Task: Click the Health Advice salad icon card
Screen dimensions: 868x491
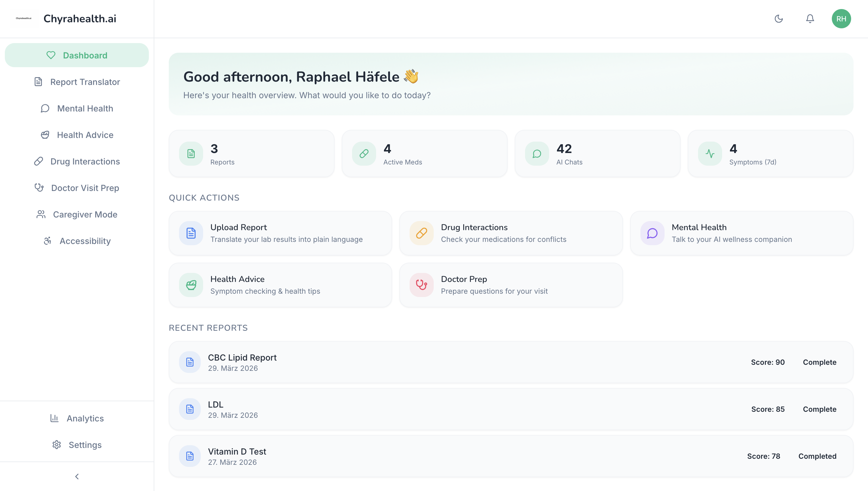Action: pyautogui.click(x=191, y=285)
